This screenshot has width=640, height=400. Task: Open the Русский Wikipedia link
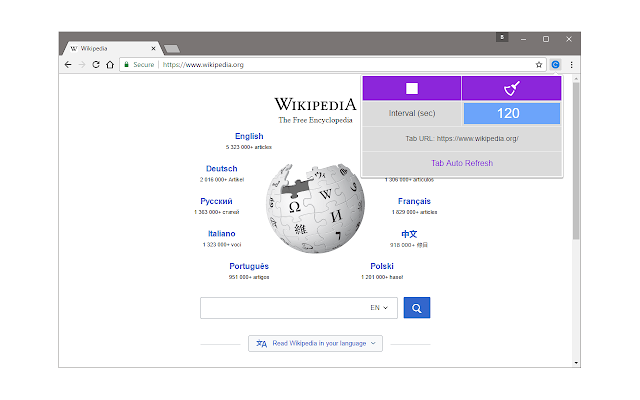(216, 201)
